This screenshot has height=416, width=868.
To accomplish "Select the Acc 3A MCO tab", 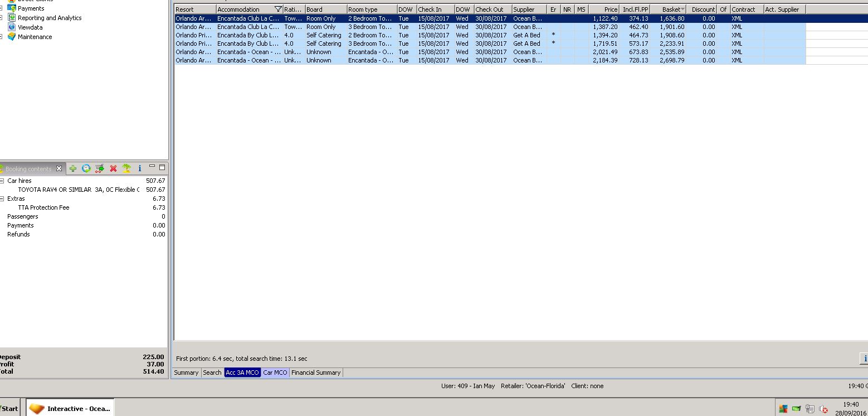I will (242, 373).
